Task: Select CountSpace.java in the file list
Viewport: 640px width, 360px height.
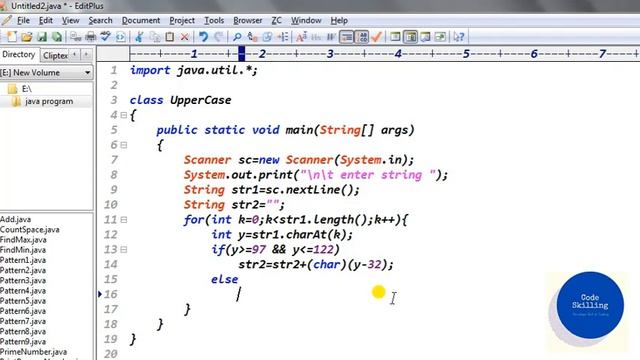Action: 30,229
